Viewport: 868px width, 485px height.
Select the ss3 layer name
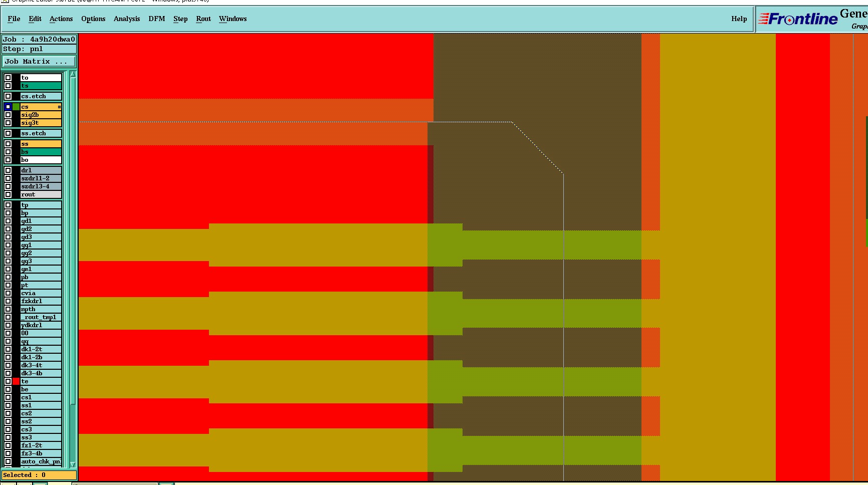[41, 437]
